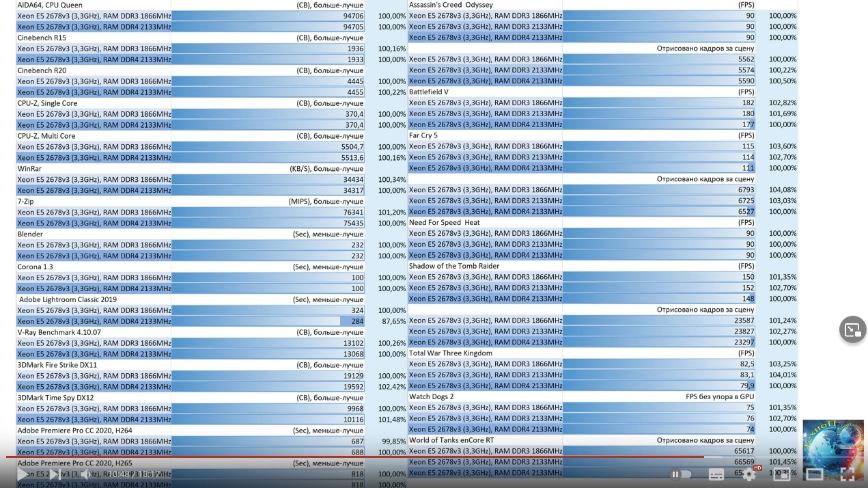Select the Battlefield V FPS value 182
Image resolution: width=868 pixels, height=488 pixels.
pyautogui.click(x=748, y=103)
